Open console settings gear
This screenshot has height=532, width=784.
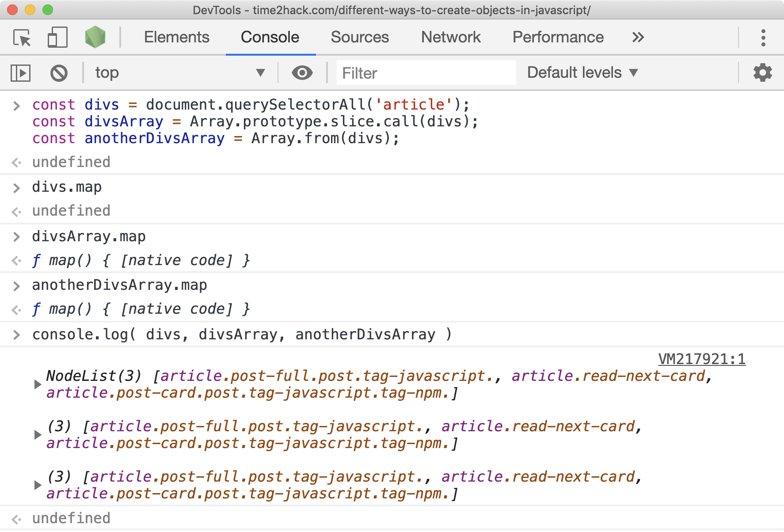[762, 72]
